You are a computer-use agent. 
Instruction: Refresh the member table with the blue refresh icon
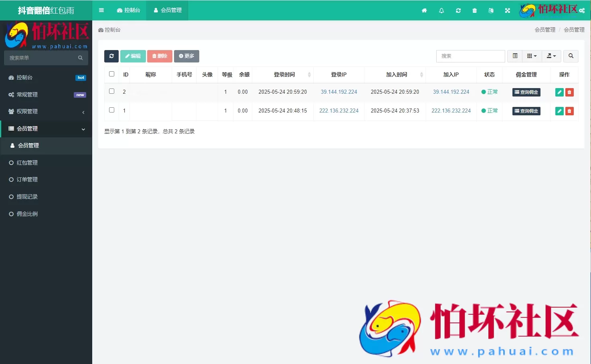[x=111, y=56]
